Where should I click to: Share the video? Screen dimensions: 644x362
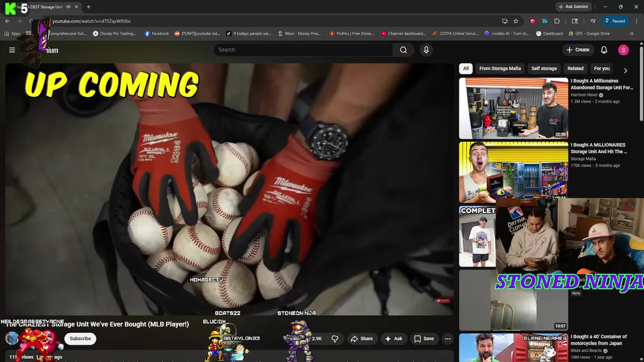[x=362, y=339]
